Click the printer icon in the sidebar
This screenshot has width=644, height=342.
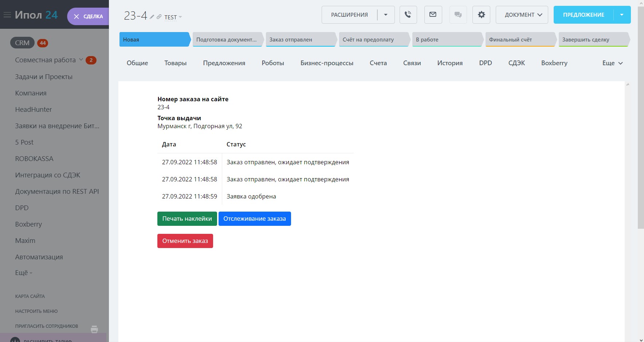pyautogui.click(x=94, y=329)
